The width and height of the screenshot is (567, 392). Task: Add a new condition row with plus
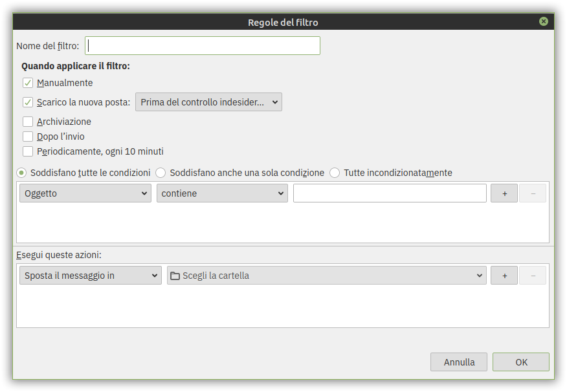[x=504, y=193]
